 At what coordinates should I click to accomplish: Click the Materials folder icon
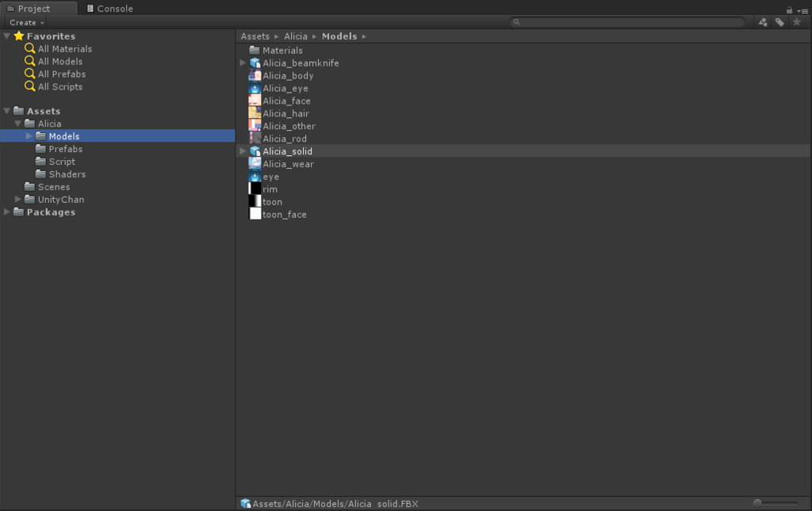(x=253, y=49)
